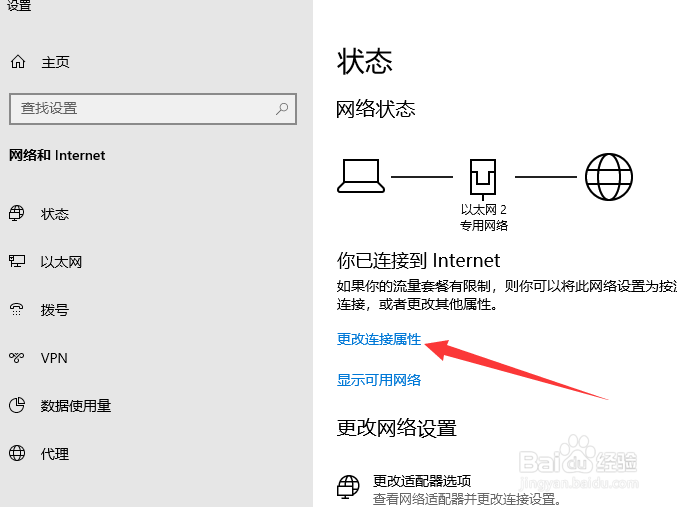Viewport: 677px width, 507px height.
Task: Open 更改适配器选项
Action: (x=422, y=481)
